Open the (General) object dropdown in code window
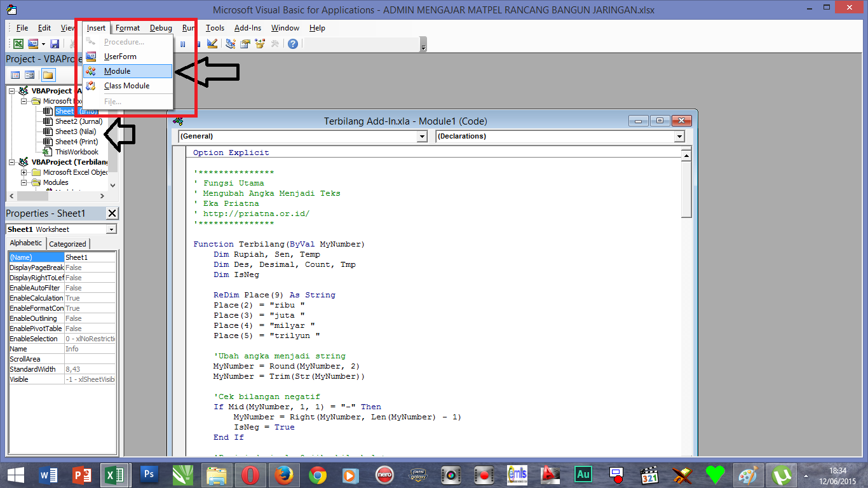The height and width of the screenshot is (488, 868). coord(423,137)
